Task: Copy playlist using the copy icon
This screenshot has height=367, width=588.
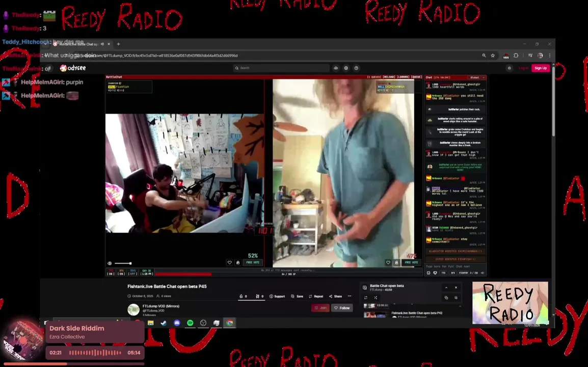Action: [446, 298]
